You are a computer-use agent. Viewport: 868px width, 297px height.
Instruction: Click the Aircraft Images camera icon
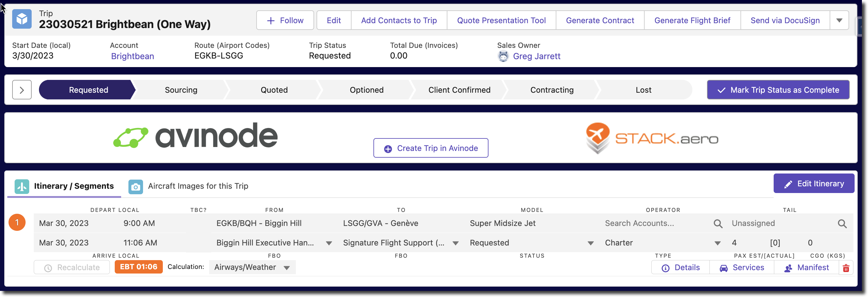pyautogui.click(x=135, y=187)
